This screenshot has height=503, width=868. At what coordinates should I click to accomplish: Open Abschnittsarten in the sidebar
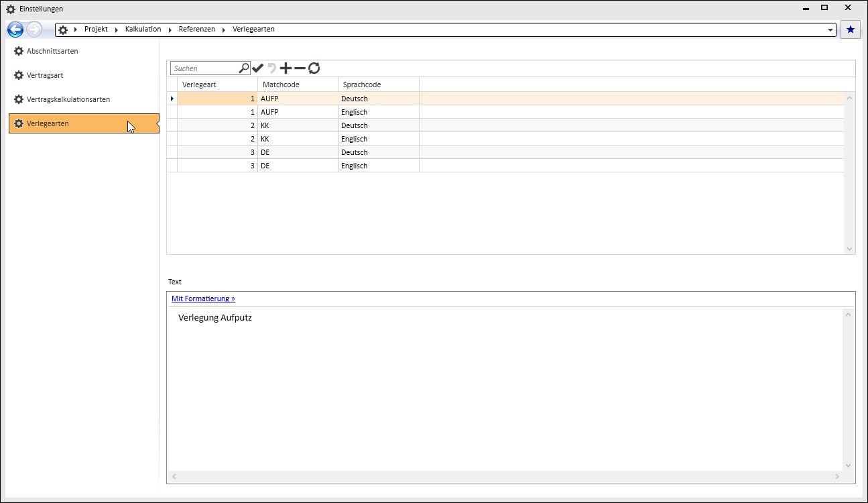pyautogui.click(x=52, y=51)
